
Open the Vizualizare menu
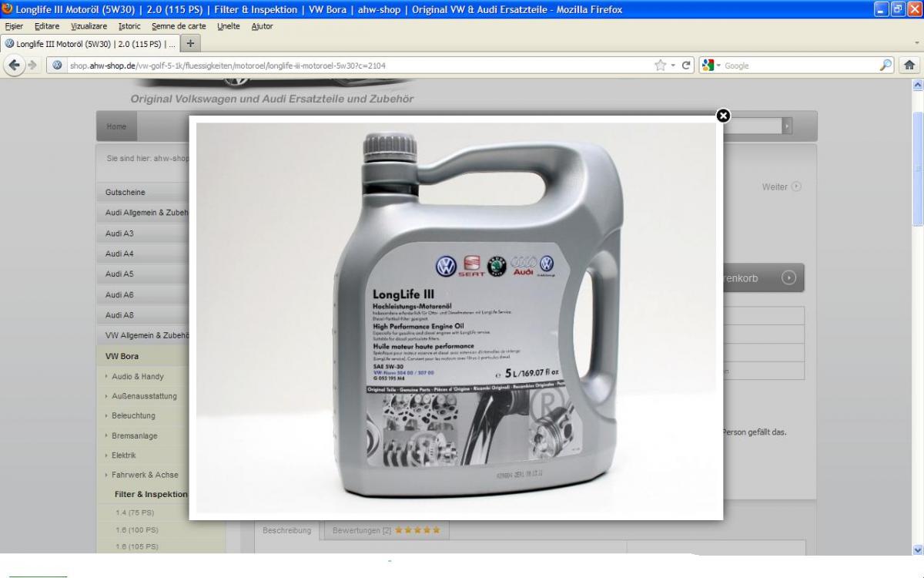[89, 26]
